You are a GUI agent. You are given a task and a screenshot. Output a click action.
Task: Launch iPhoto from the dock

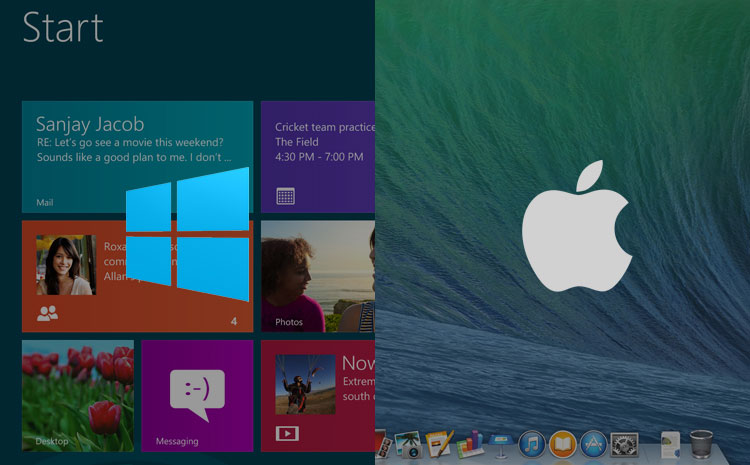pyautogui.click(x=408, y=444)
